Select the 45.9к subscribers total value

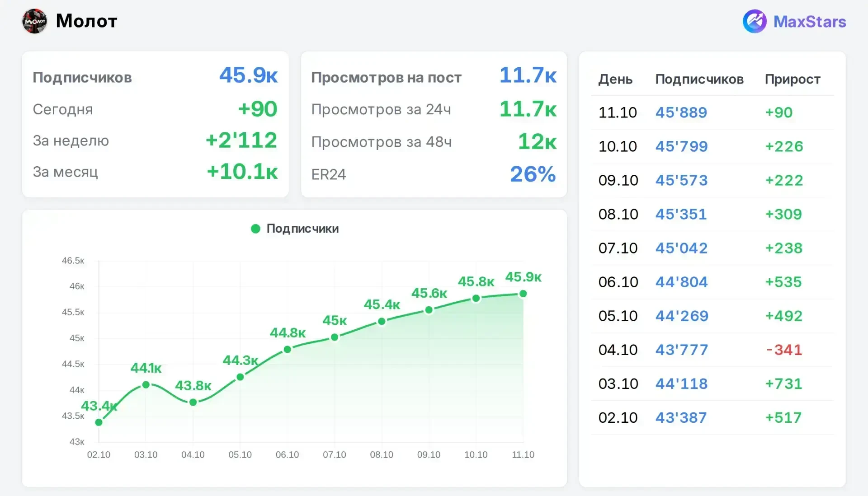point(248,75)
